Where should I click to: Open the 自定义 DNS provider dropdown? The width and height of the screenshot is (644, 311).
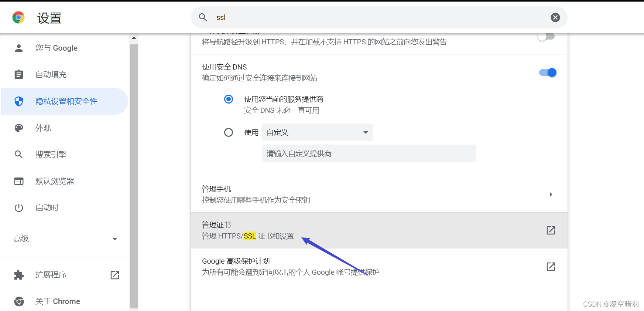pyautogui.click(x=318, y=132)
